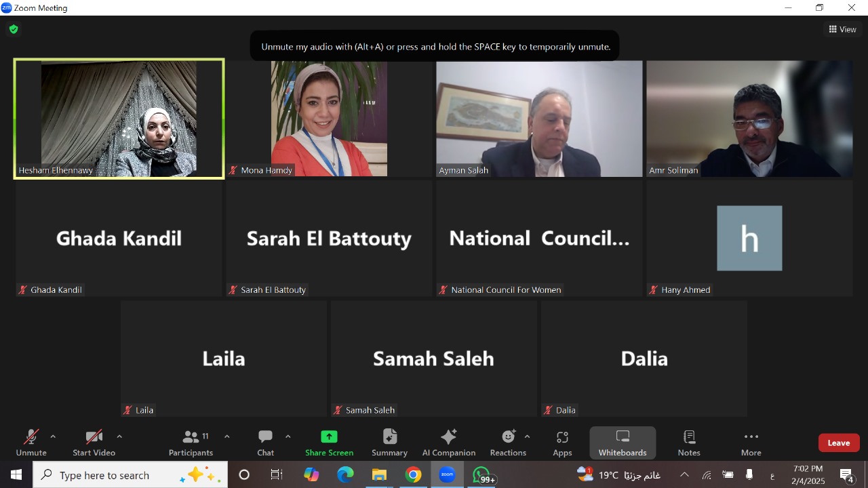Open the More options menu
The width and height of the screenshot is (868, 488).
[x=751, y=443]
